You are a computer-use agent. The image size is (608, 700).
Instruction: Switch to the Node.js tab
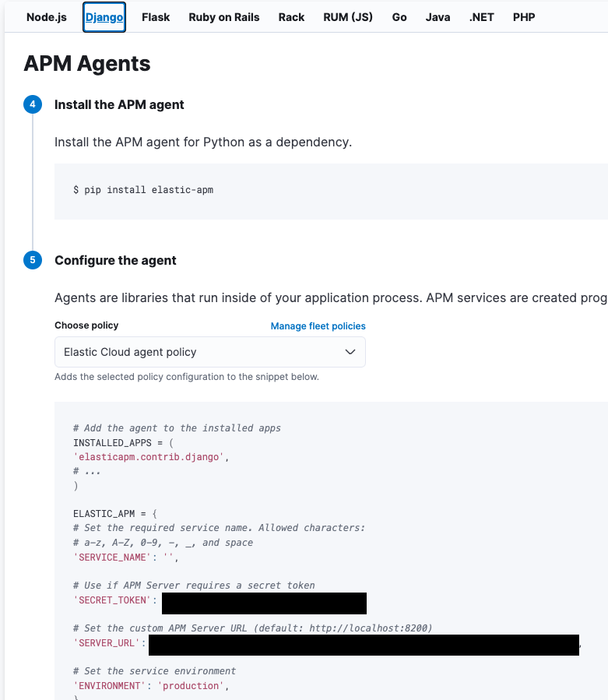click(x=47, y=17)
